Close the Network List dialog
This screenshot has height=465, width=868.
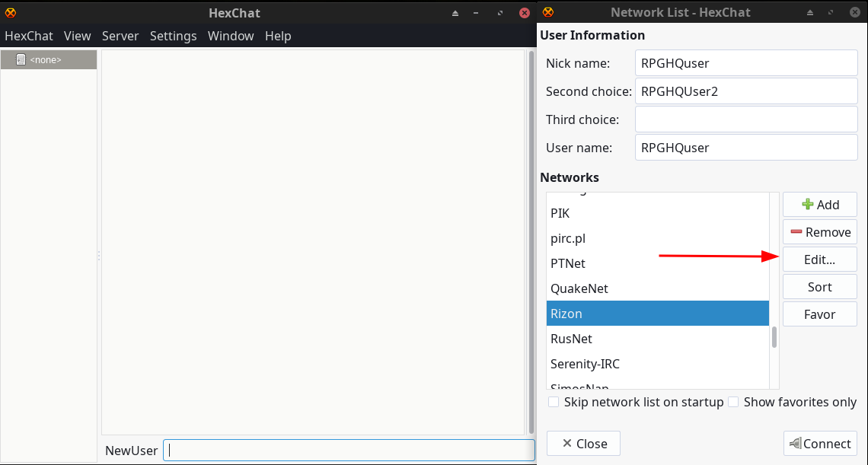click(583, 444)
